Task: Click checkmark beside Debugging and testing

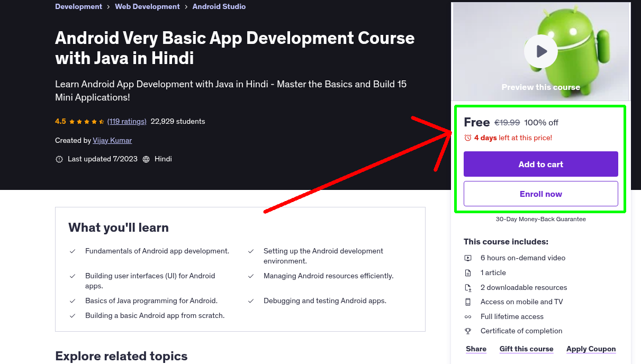Action: click(251, 301)
